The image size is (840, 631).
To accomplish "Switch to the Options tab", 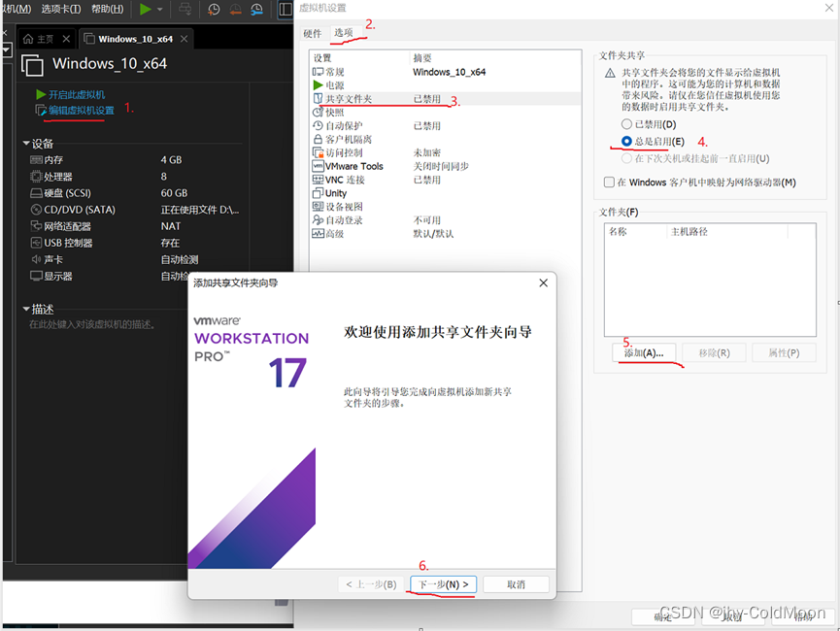I will (x=343, y=33).
